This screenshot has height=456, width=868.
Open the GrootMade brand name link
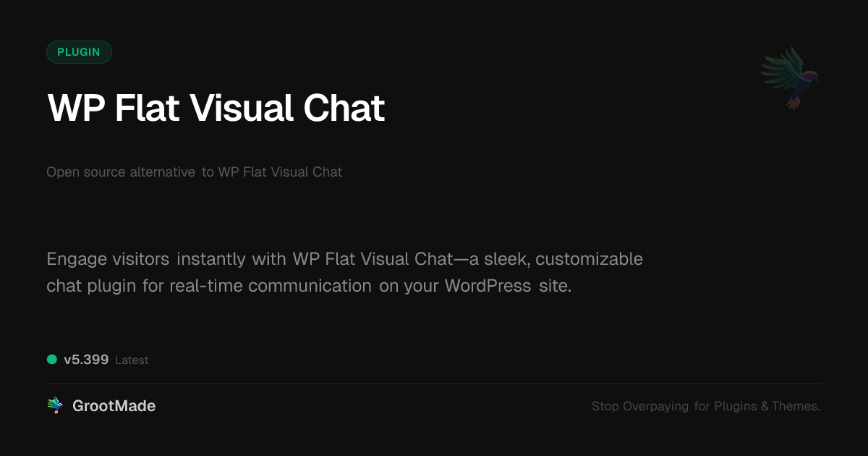[x=114, y=406]
